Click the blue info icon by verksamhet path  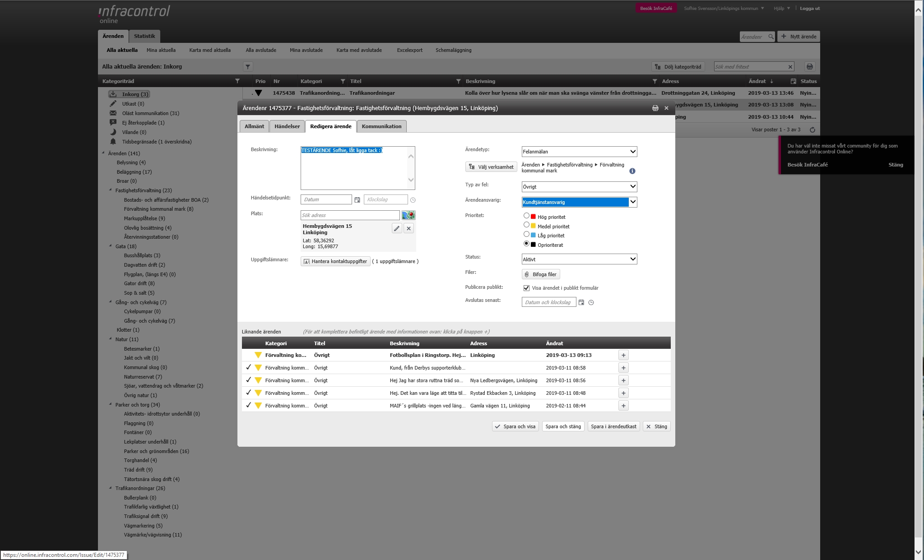632,171
